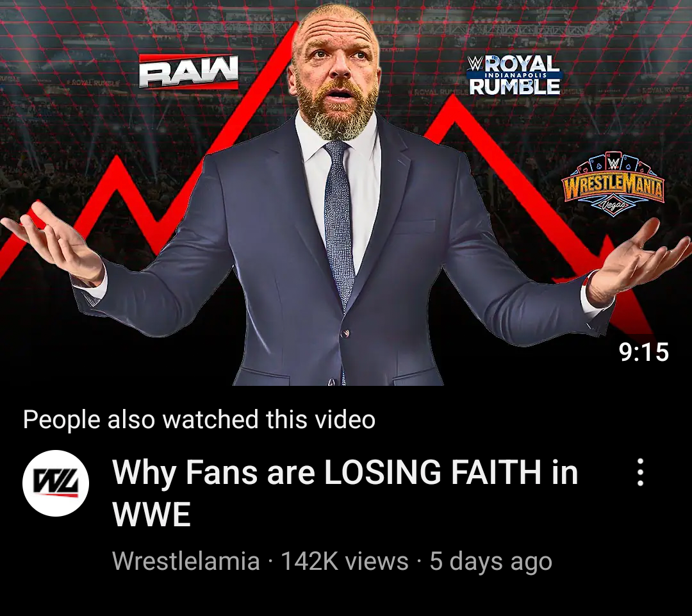
Task: Open the video titled Why Fans are LOSING FAITH
Action: coord(345,493)
